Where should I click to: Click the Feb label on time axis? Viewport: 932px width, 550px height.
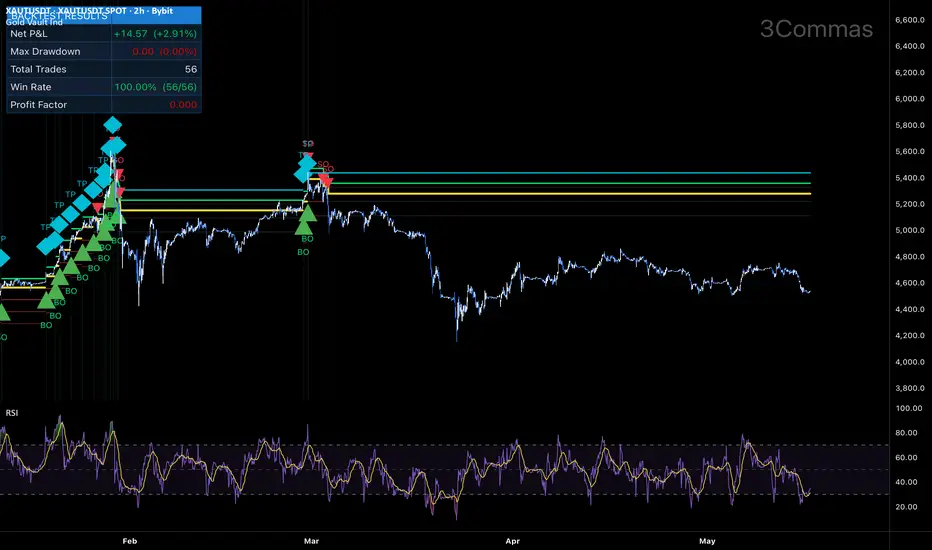click(130, 541)
